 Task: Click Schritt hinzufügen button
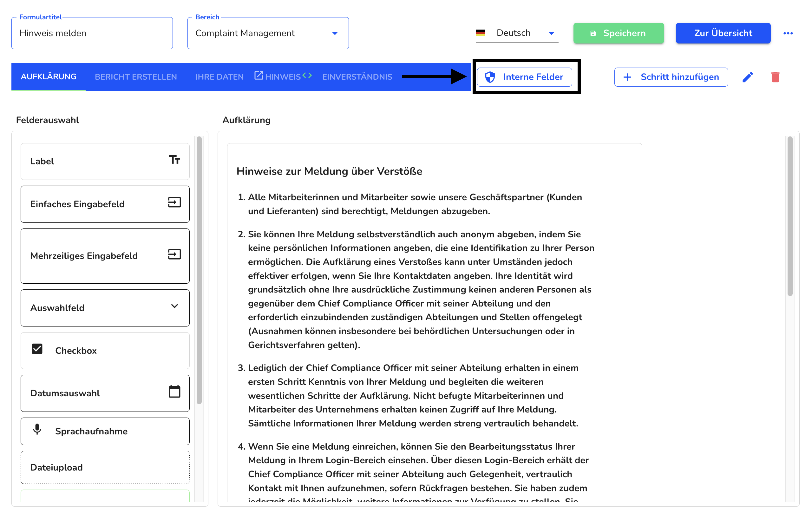(671, 77)
